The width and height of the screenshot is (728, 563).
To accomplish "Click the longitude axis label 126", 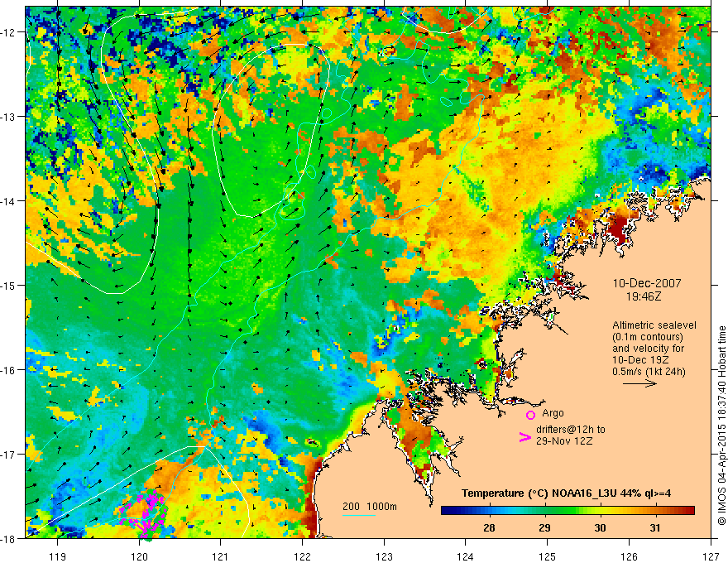I will point(629,556).
